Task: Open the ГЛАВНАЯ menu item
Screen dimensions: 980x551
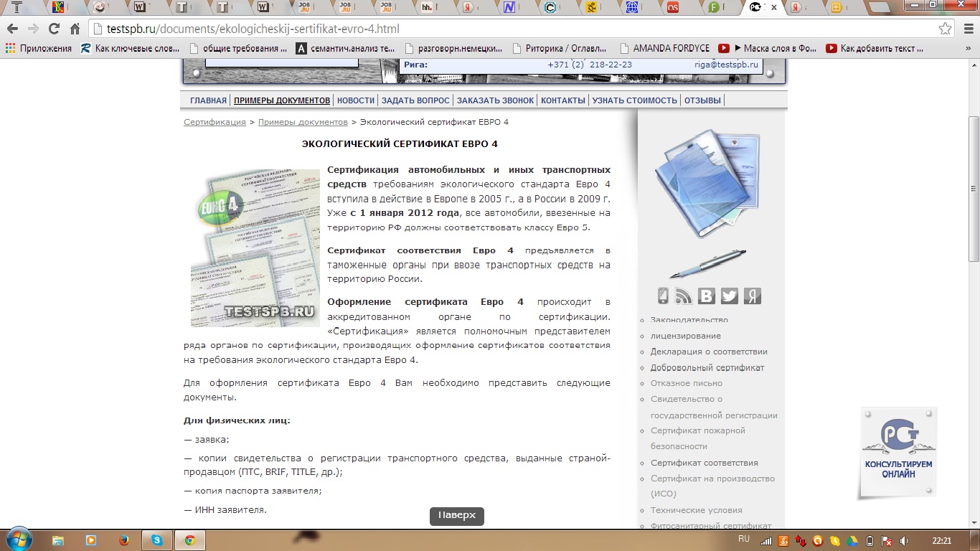Action: [x=208, y=100]
